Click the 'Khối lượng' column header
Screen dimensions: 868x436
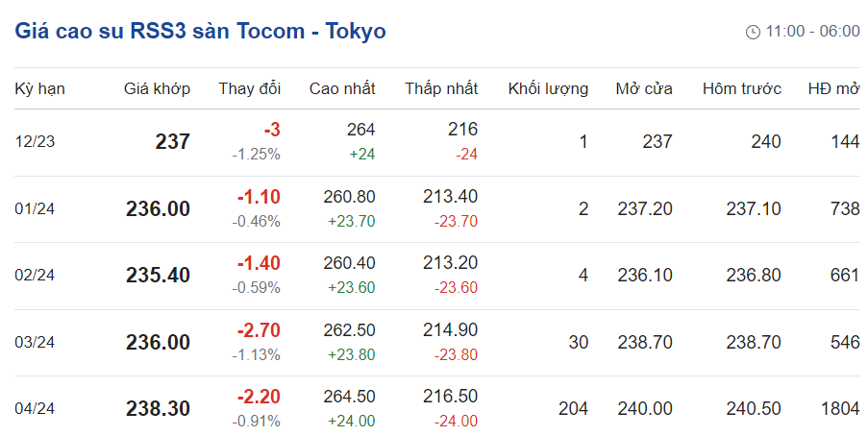click(548, 88)
